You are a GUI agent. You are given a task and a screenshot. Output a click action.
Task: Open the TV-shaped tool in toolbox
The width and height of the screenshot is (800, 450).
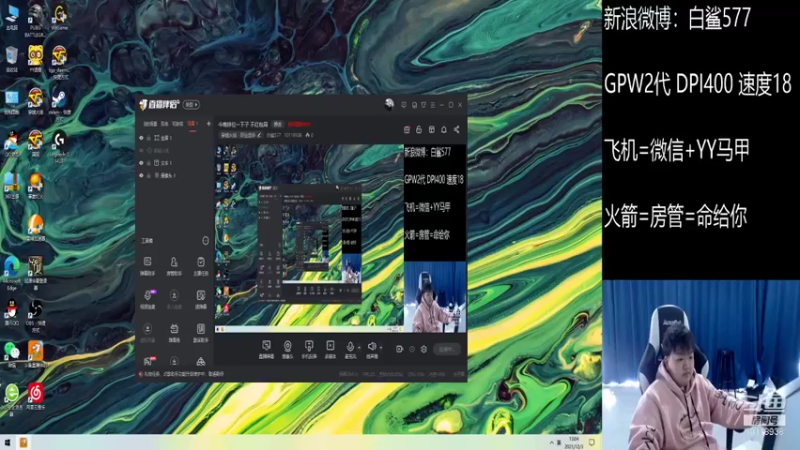tap(174, 333)
